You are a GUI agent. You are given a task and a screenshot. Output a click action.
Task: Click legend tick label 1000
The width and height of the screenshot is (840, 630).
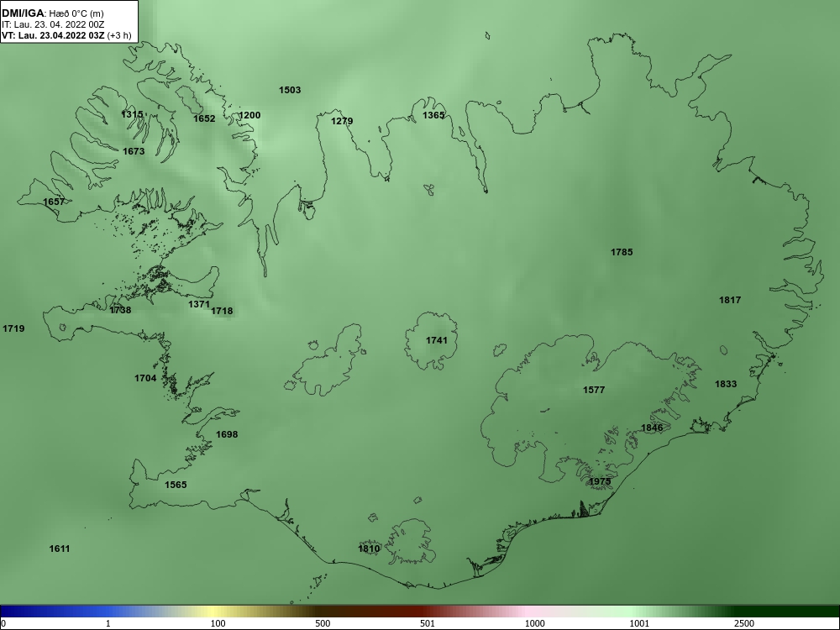(x=535, y=623)
